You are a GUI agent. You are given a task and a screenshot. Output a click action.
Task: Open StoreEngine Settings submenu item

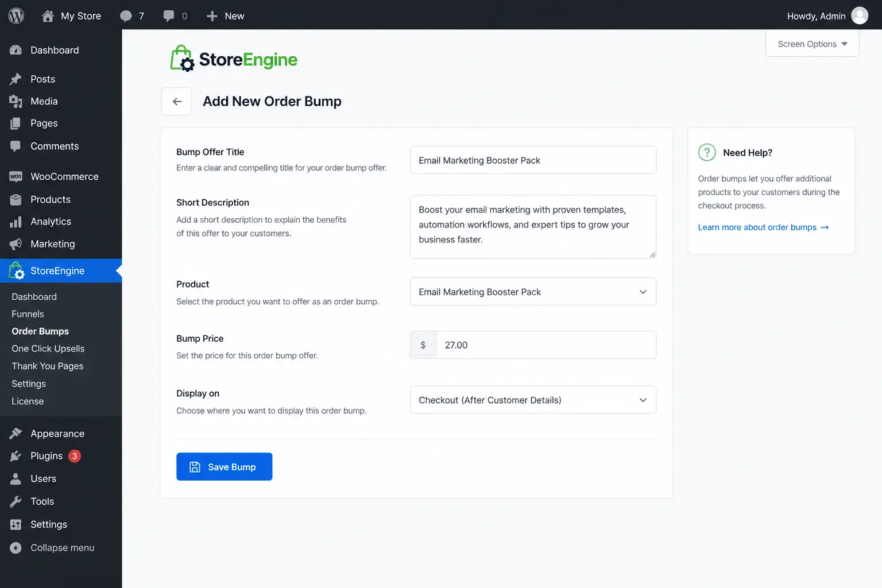pos(29,384)
